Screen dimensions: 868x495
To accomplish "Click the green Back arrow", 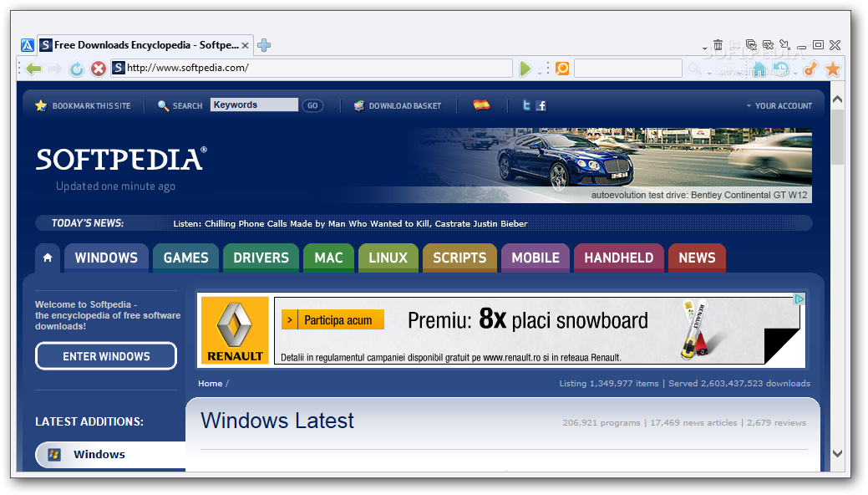I will (33, 69).
